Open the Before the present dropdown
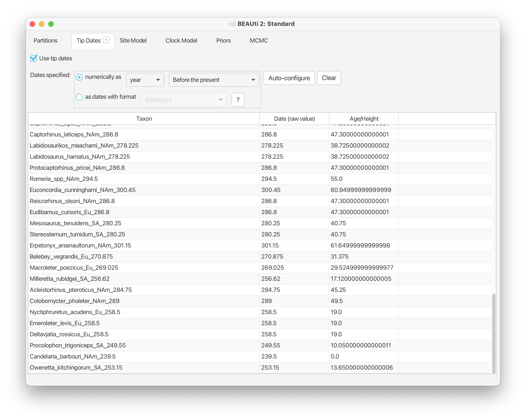526x420 pixels. click(214, 80)
